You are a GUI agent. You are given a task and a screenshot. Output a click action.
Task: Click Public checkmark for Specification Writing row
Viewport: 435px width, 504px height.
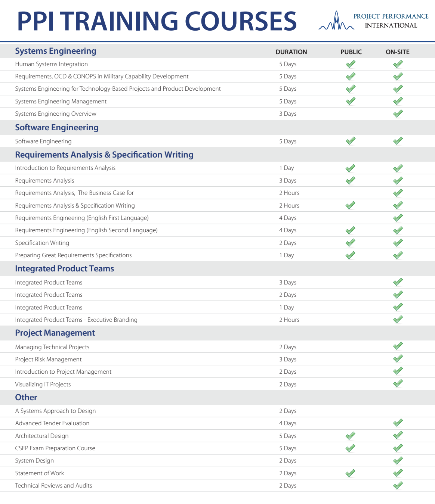(351, 243)
